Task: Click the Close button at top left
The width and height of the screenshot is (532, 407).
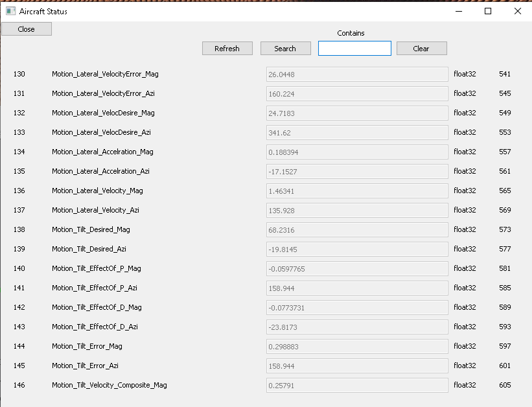Action: click(x=27, y=29)
